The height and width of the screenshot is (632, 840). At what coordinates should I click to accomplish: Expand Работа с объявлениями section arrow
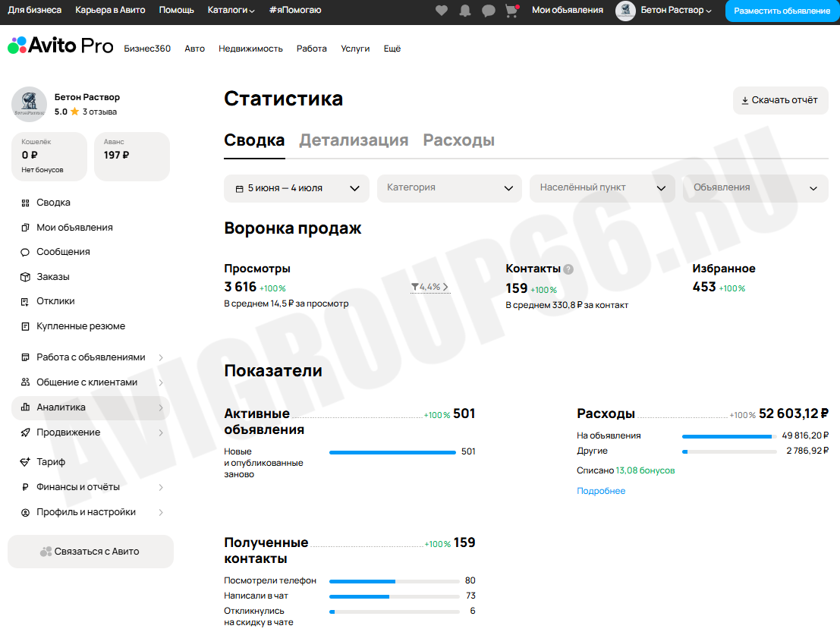pyautogui.click(x=161, y=357)
